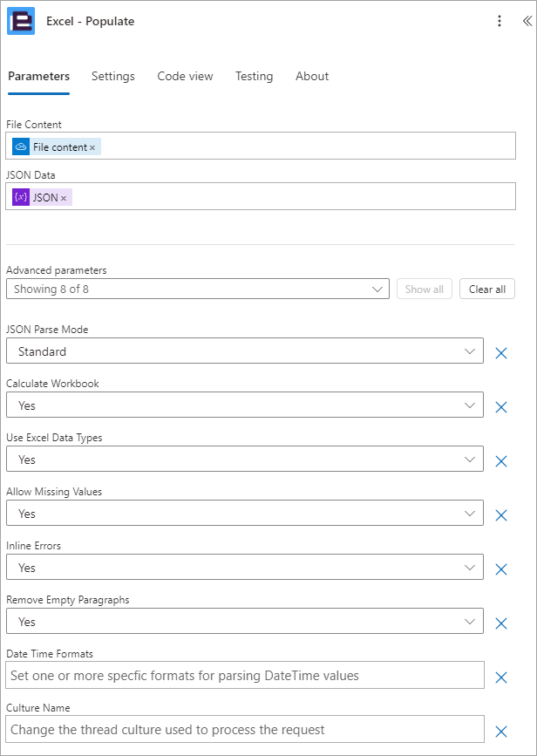Open the Remove Empty Paragraphs dropdown
The image size is (537, 756).
pyautogui.click(x=245, y=621)
